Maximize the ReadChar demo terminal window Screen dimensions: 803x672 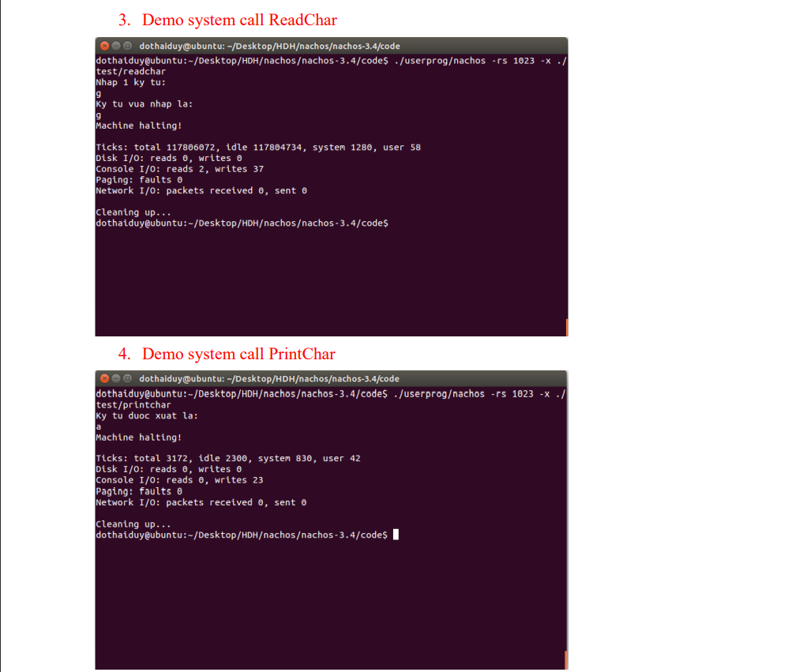click(128, 46)
